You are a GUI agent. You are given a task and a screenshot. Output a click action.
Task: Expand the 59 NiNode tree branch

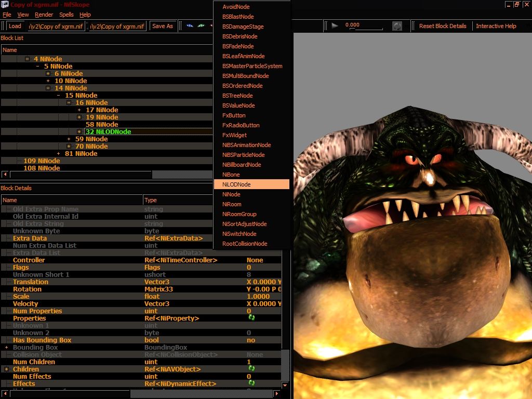pyautogui.click(x=69, y=139)
